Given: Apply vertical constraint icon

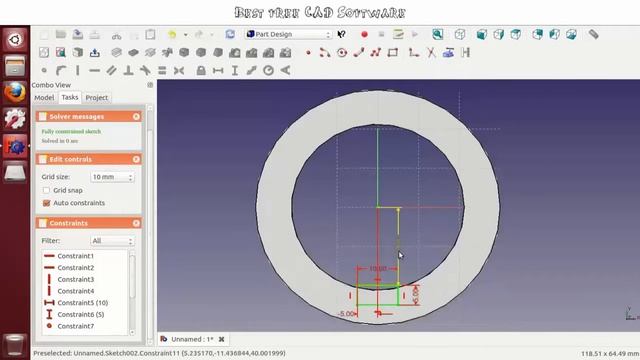Looking at the screenshot, I should [x=78, y=71].
